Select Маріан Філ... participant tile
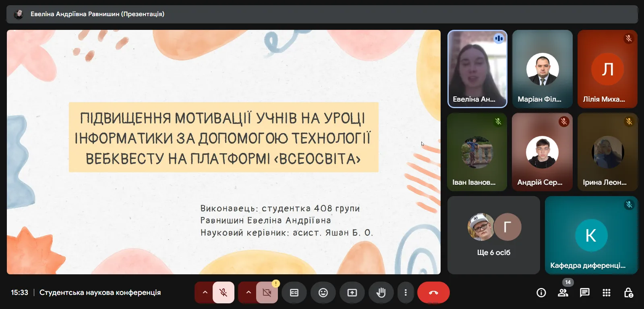Screen dimensions: 644x309 click(x=543, y=69)
